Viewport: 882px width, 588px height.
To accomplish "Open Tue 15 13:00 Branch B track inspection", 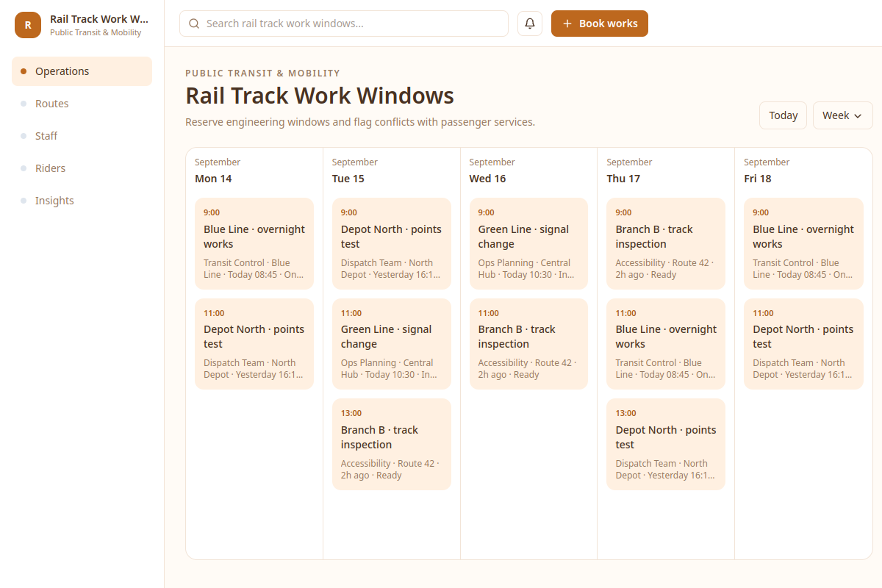I will coord(392,444).
